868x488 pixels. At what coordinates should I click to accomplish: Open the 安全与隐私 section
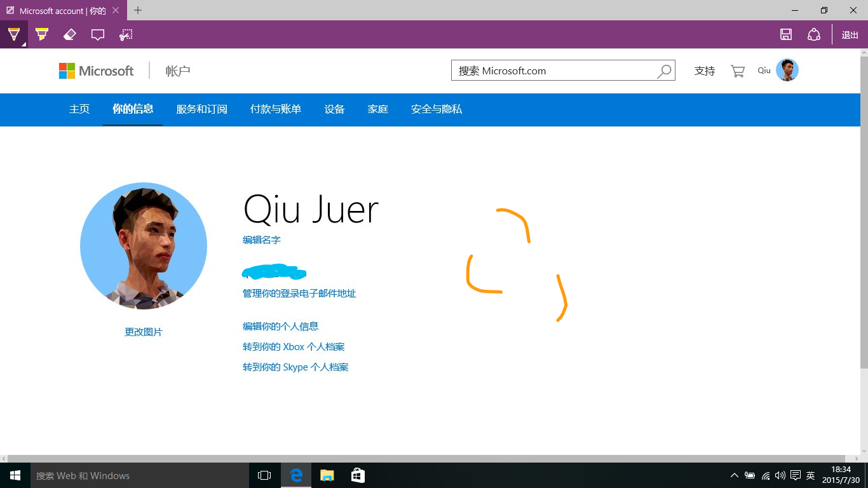coord(437,109)
